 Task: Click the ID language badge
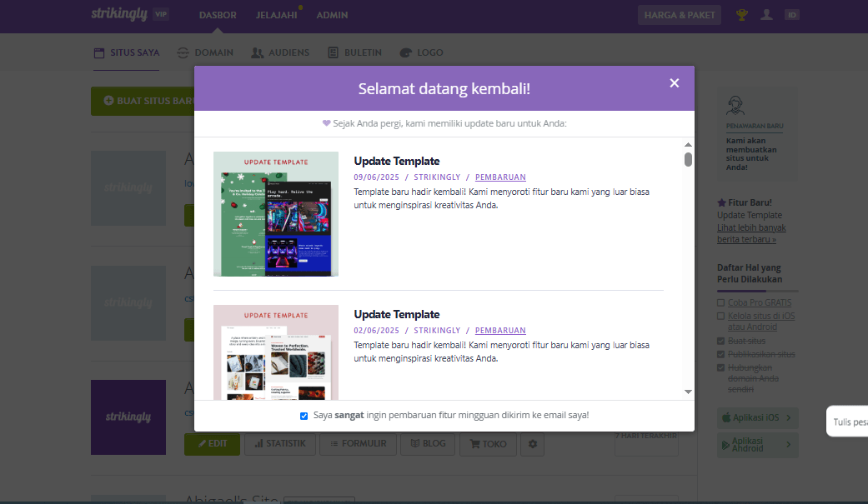792,15
